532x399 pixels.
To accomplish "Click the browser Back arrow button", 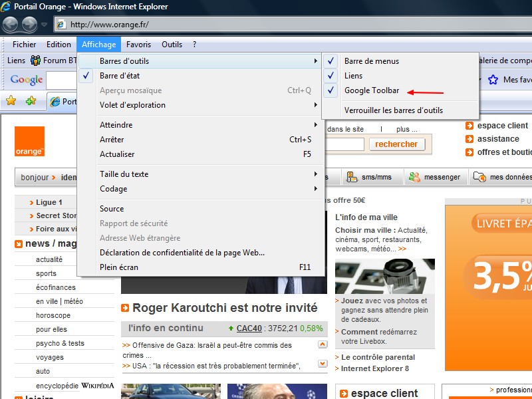I will pos(10,25).
